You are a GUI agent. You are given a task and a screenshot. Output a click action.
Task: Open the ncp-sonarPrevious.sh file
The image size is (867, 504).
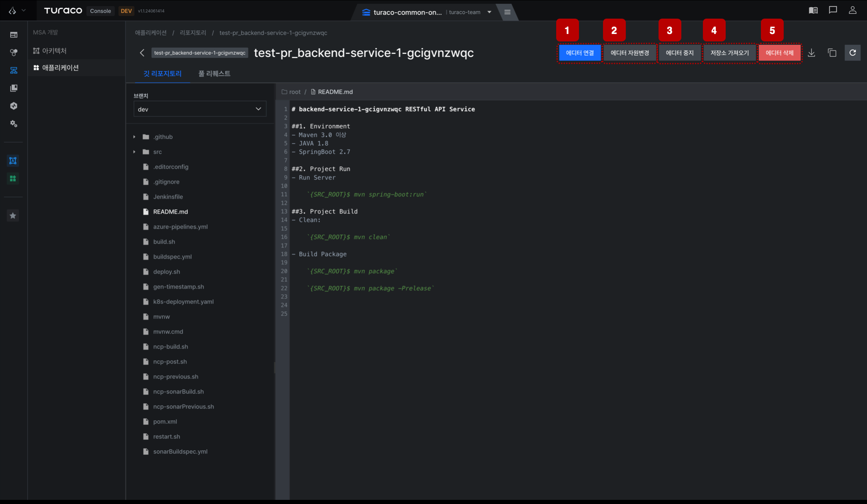click(184, 406)
